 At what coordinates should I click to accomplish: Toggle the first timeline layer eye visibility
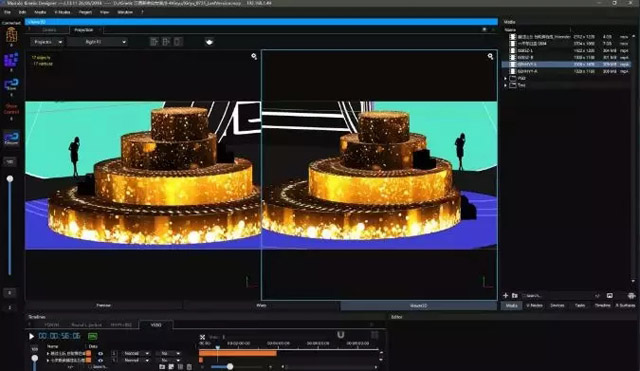(x=100, y=353)
